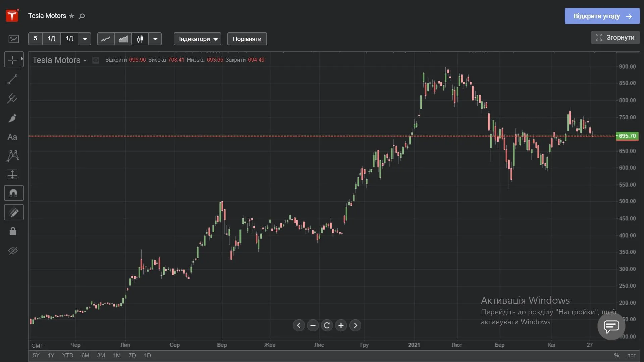
Task: Select the pitchfork drawing tool
Action: 12,98
